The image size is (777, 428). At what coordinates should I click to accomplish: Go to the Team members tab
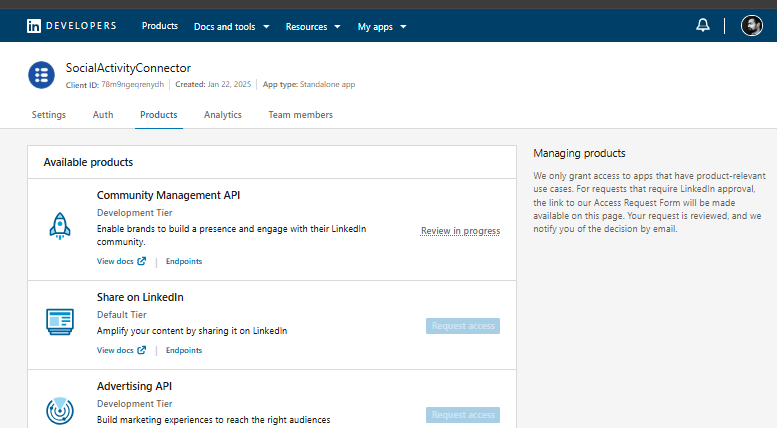(x=300, y=115)
